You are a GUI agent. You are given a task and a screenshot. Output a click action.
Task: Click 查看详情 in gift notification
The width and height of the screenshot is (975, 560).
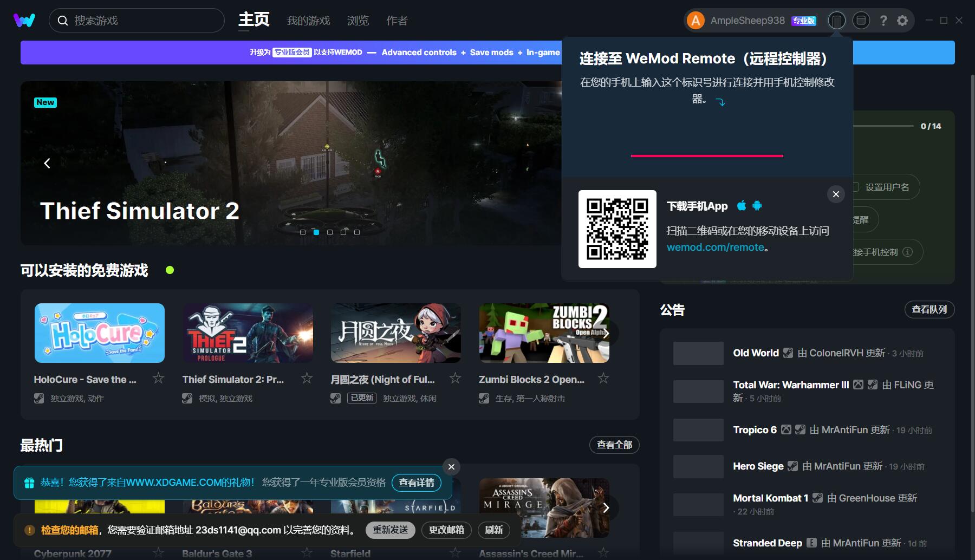pos(417,483)
